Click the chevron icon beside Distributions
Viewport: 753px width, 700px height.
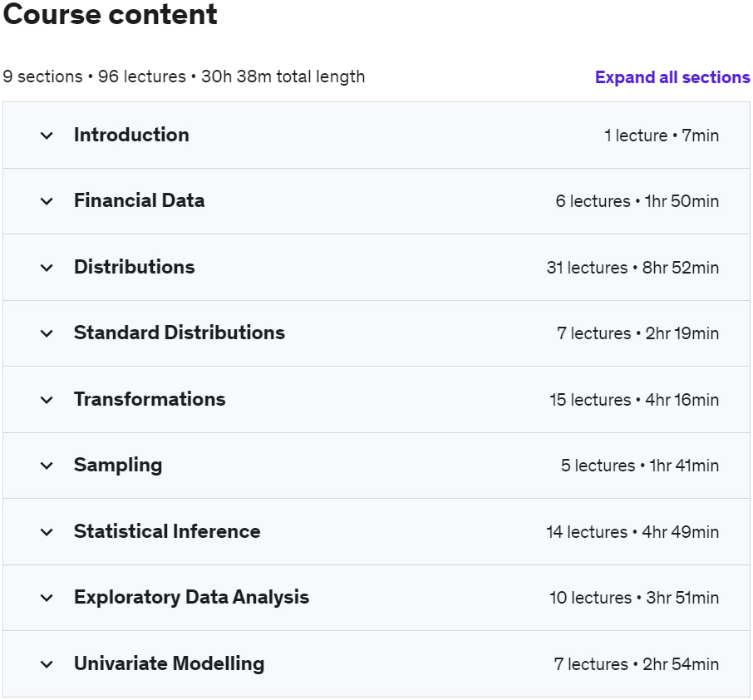47,268
